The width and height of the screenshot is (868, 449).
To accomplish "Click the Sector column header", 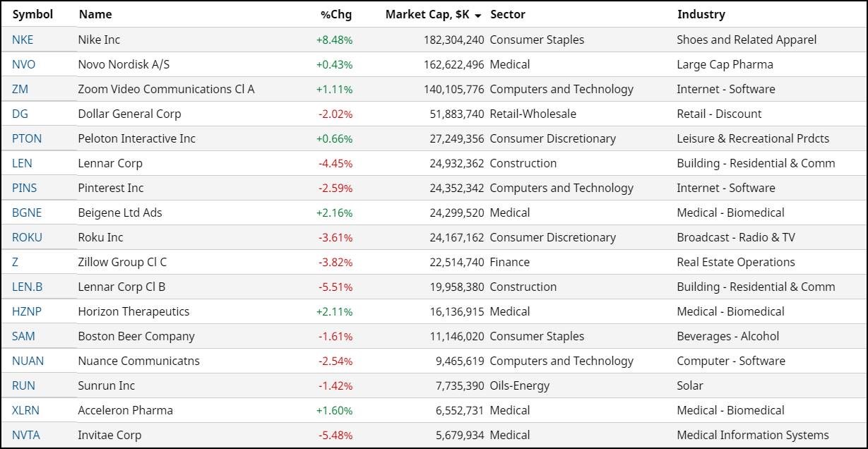I will (x=508, y=14).
